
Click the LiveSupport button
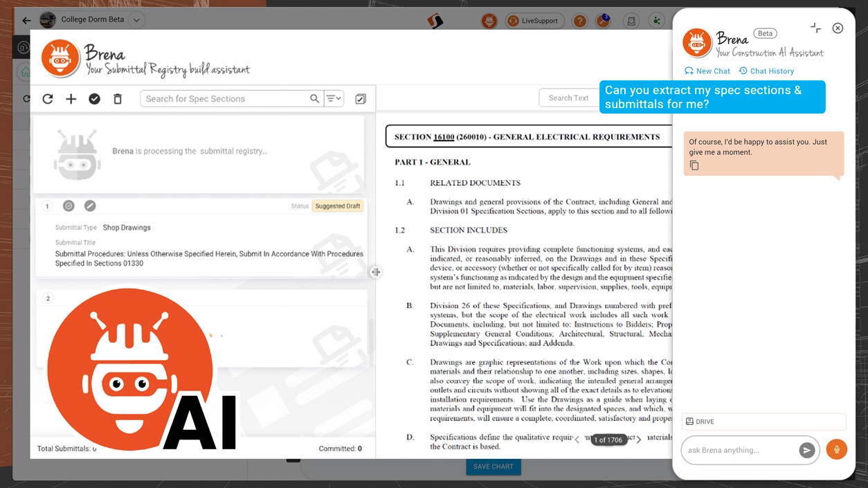pos(534,21)
